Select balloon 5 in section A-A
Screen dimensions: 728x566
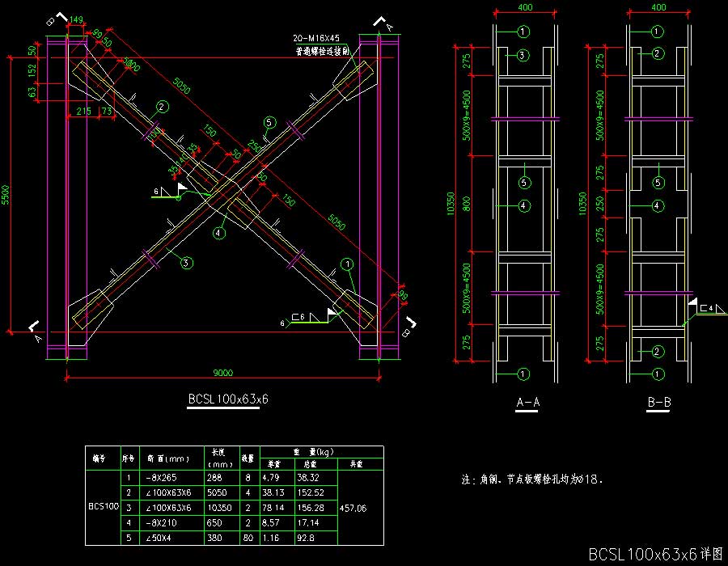(524, 183)
